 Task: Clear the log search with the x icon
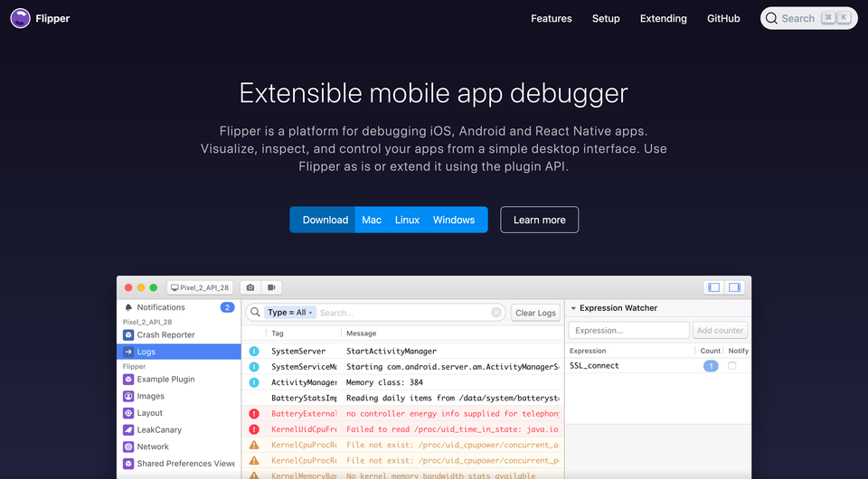click(496, 313)
